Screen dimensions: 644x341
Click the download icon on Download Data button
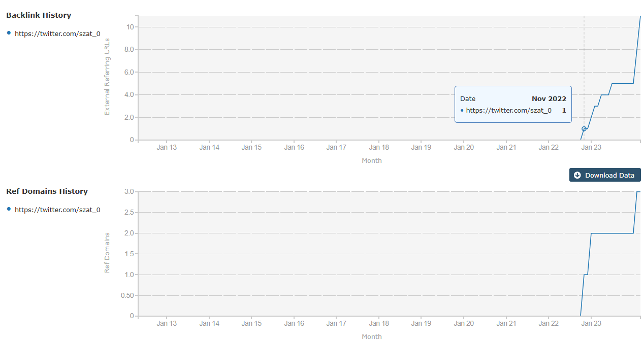(x=577, y=175)
